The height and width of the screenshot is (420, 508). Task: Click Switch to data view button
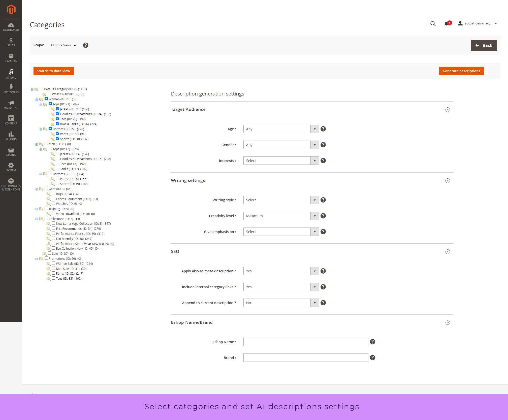pyautogui.click(x=53, y=71)
